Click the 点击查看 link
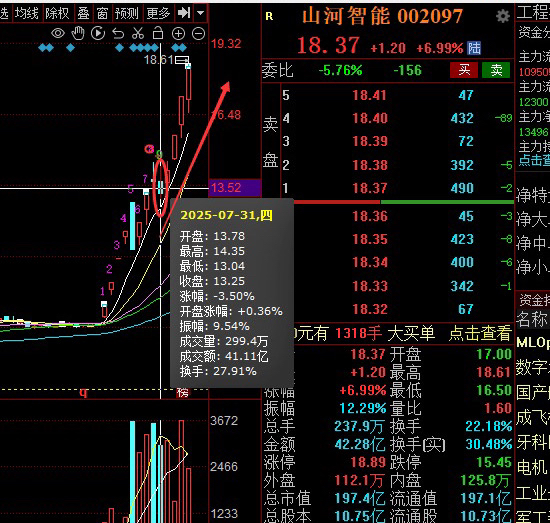The image size is (550, 523). click(x=480, y=334)
